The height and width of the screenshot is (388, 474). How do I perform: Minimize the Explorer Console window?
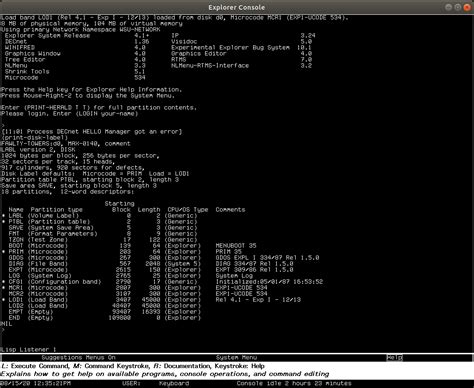point(449,7)
